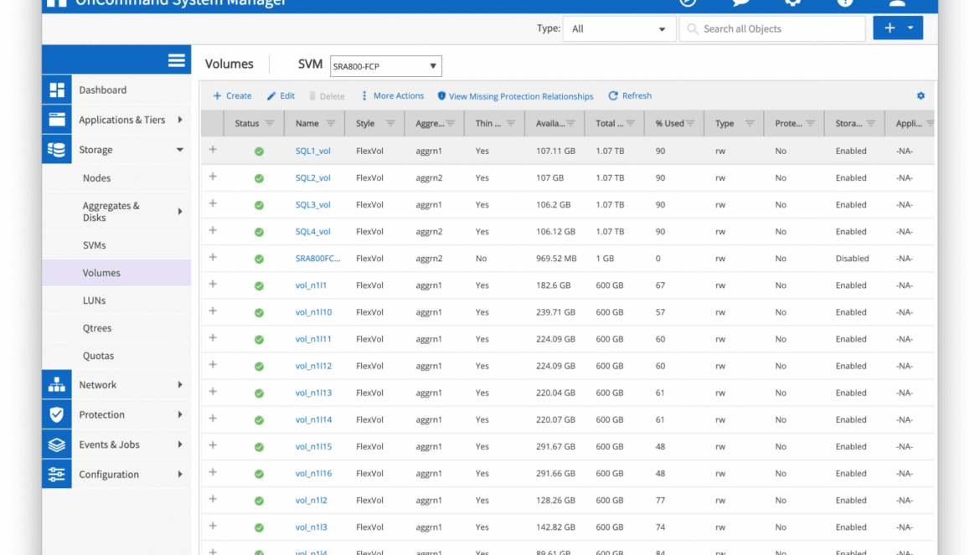The width and height of the screenshot is (980, 555).
Task: Open More Actions menu
Action: pos(393,95)
